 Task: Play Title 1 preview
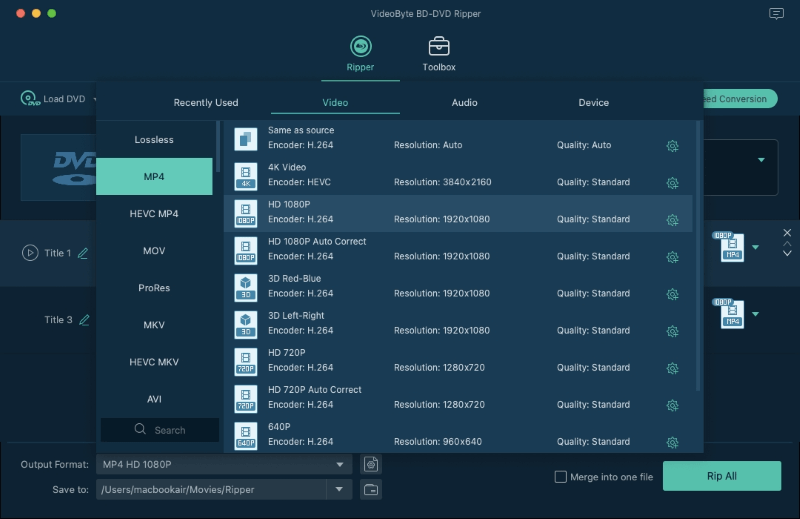[30, 253]
